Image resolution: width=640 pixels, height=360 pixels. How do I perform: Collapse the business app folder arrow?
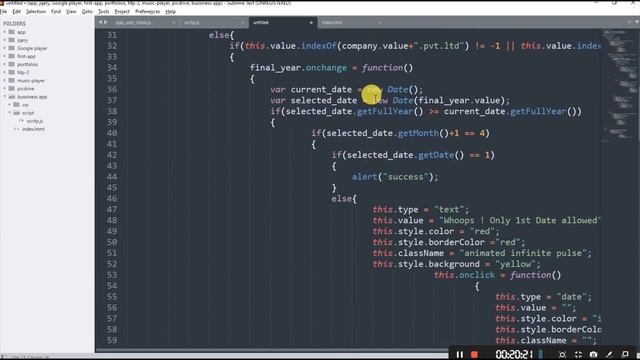point(5,97)
